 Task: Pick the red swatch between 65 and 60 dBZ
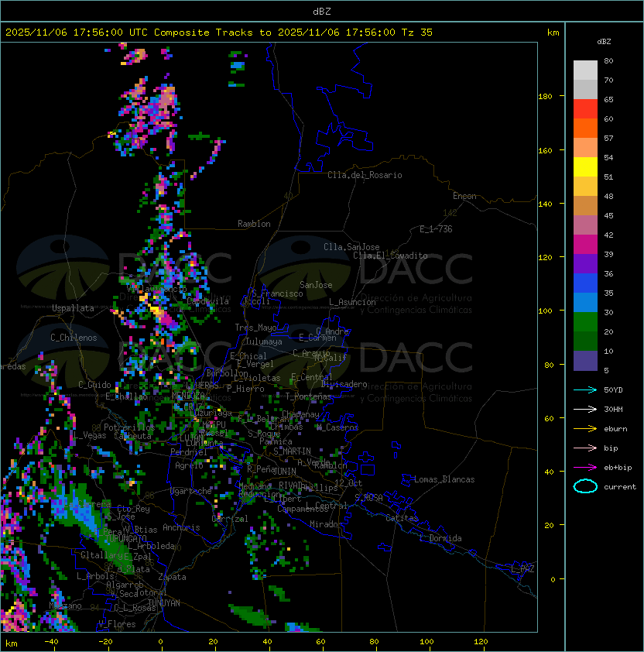[585, 109]
